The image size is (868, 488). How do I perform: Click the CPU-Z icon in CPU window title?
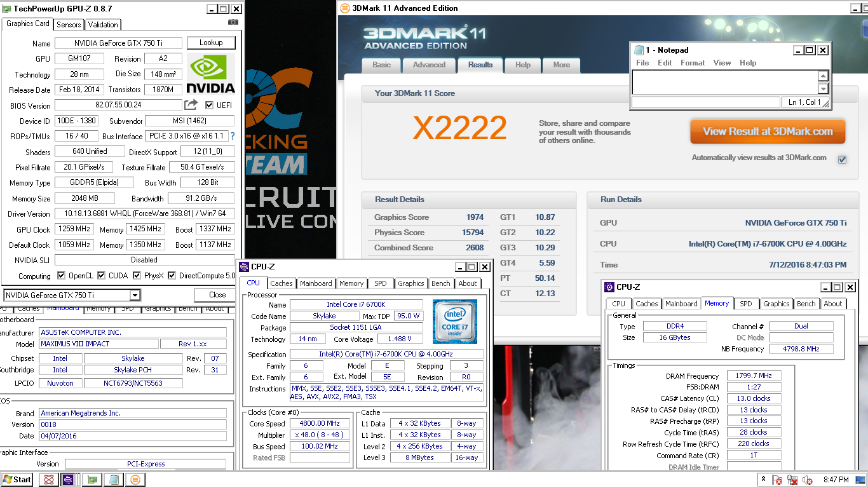click(244, 267)
